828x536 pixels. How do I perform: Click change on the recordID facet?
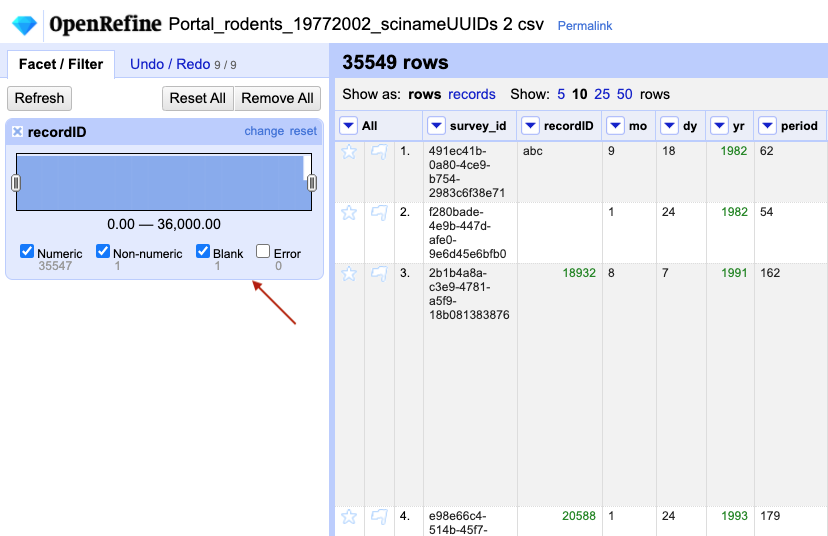tap(264, 131)
